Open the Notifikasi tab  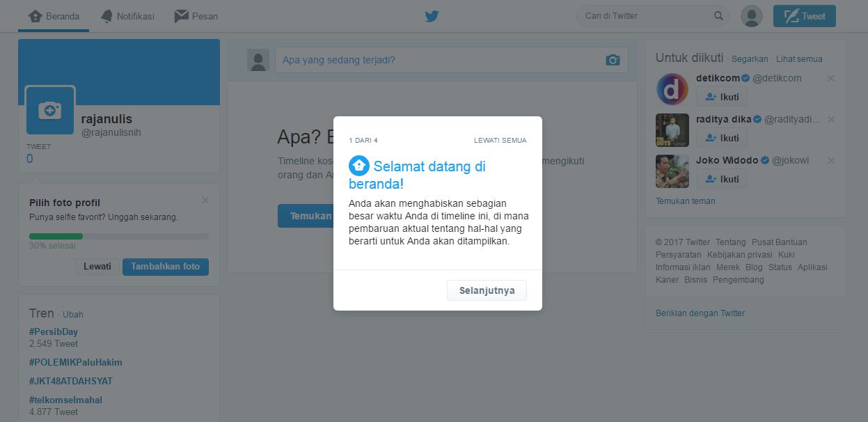coord(127,16)
